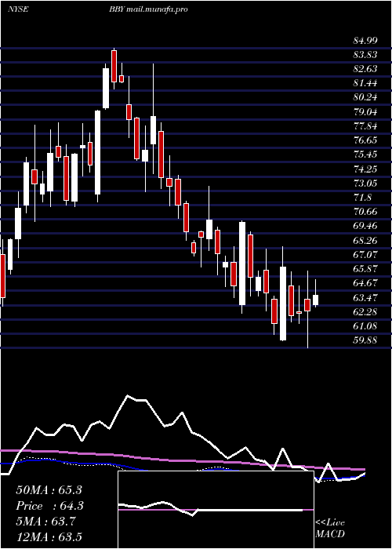Click the 68.26 price axis label
The width and height of the screenshot is (392, 549).
click(365, 241)
